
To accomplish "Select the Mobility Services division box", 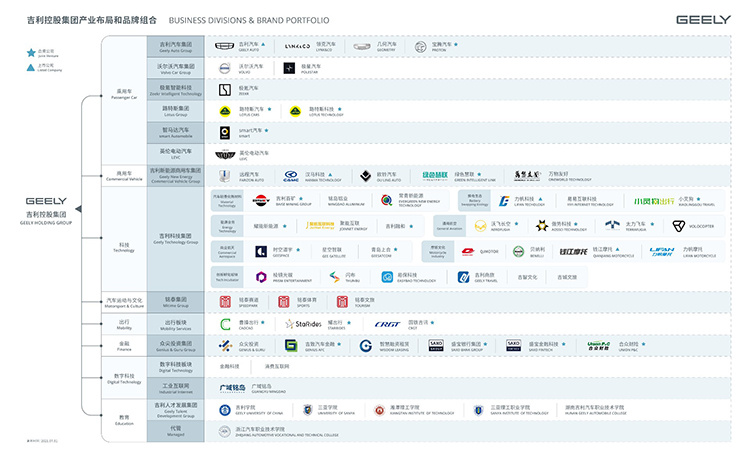I will tap(176, 325).
